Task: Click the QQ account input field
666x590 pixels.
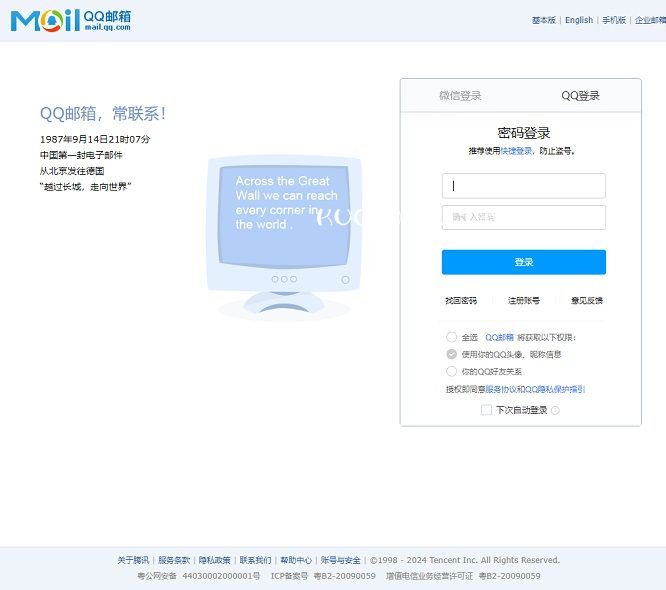Action: [x=524, y=186]
